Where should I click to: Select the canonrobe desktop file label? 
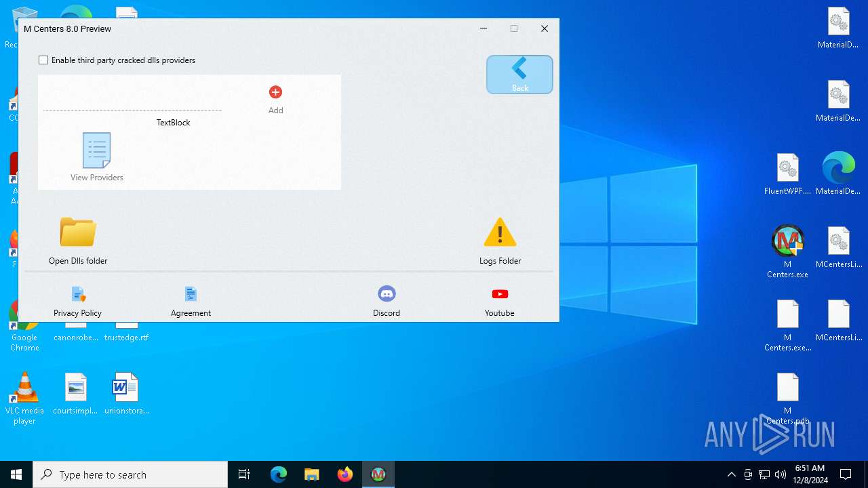tap(76, 338)
